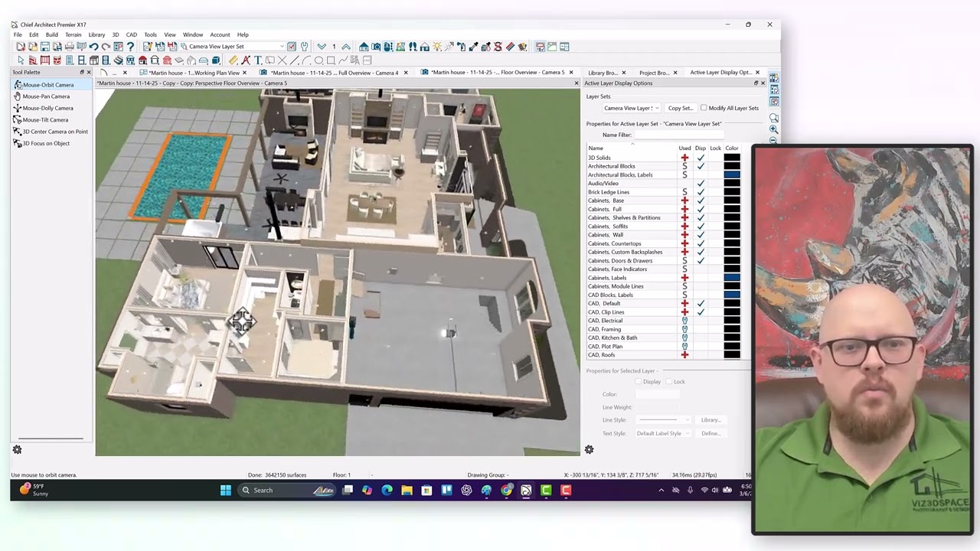
Task: Switch to the Library Browser tab
Action: point(603,73)
